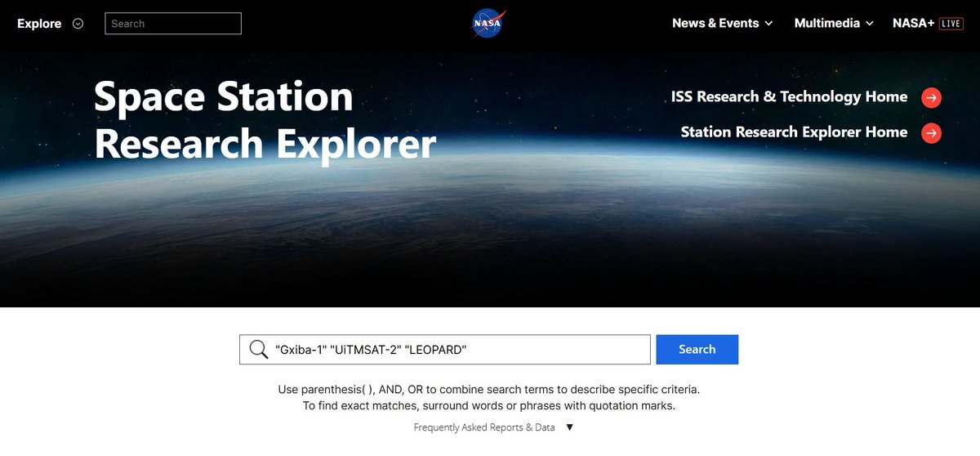980x456 pixels.
Task: Click the Space Station Research Explorer heading
Action: [x=265, y=120]
